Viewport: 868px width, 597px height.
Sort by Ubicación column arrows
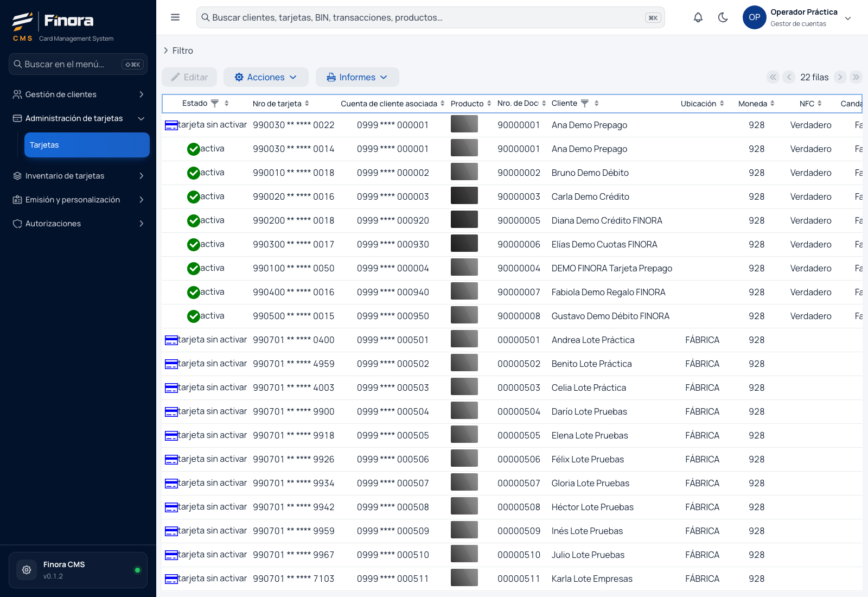click(722, 103)
